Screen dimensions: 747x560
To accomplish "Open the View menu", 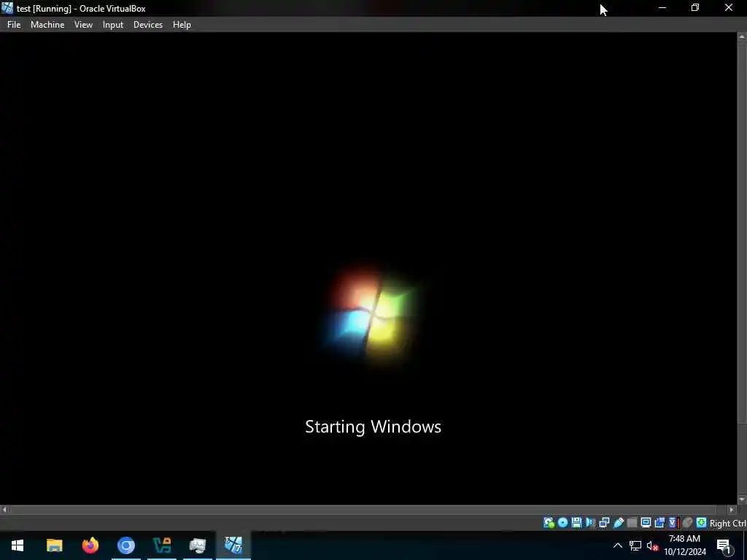I will (x=83, y=25).
